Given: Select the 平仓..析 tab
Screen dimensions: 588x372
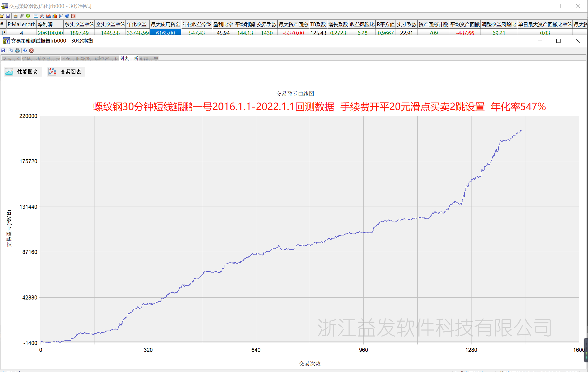Looking at the screenshot, I should tap(70, 58).
